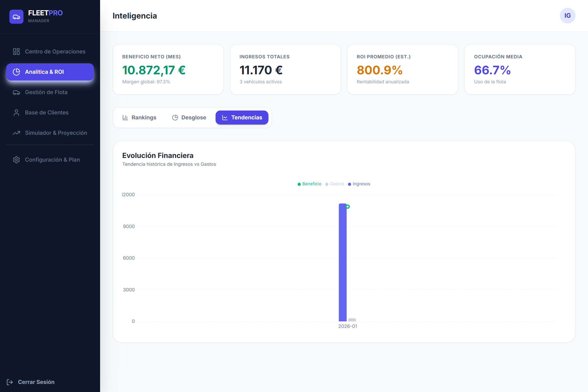Click the pie icon inside the Desglose tab
Screen dimensions: 588x392
coord(175,117)
